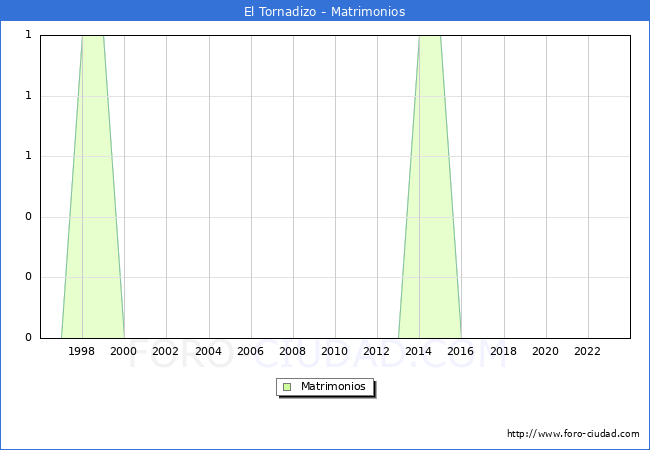
Task: Select the 2002 x-axis year label
Action: tap(165, 351)
